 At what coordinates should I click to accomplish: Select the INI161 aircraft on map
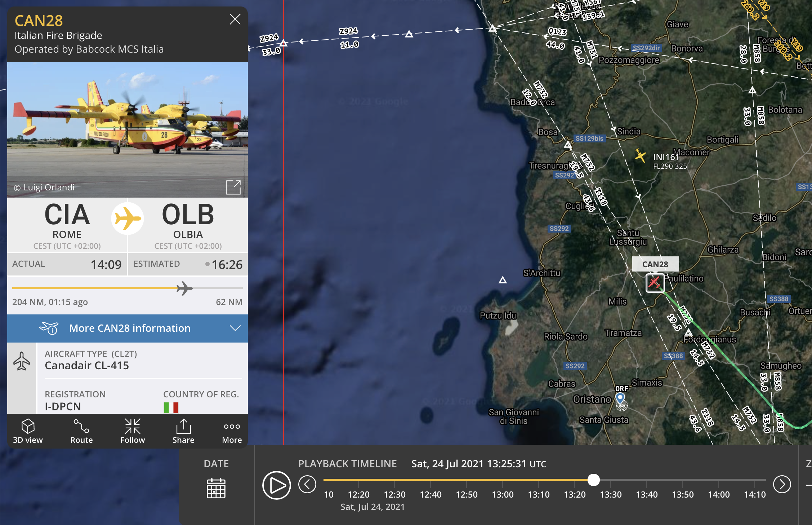640,156
